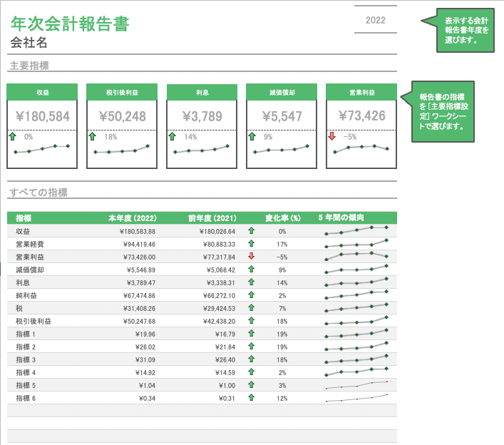
Task: Click the up arrow icon in 純利益 row
Action: tap(252, 295)
